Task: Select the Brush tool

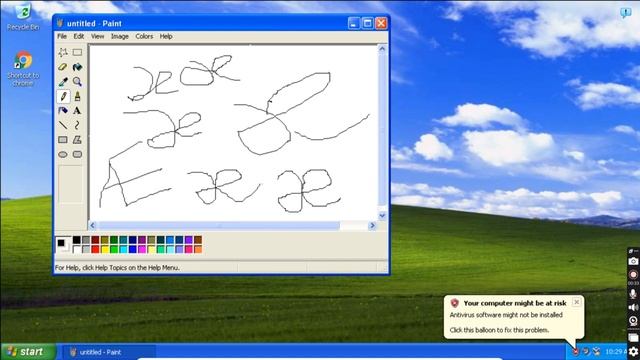Action: [x=77, y=96]
